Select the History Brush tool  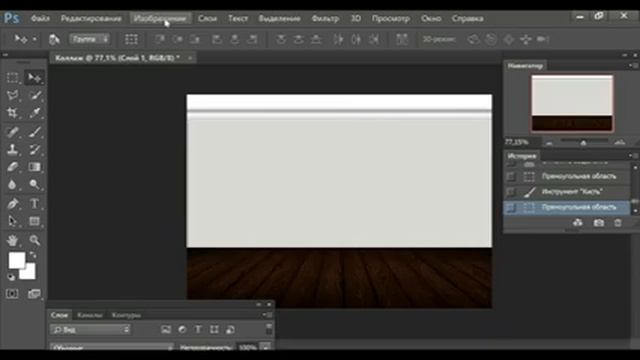pos(34,149)
